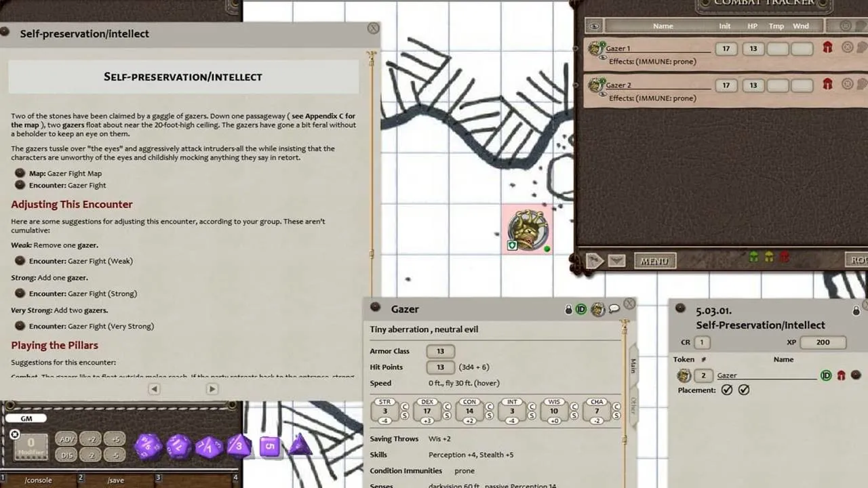Switch to Main tab on Gazer sheet

click(x=633, y=366)
